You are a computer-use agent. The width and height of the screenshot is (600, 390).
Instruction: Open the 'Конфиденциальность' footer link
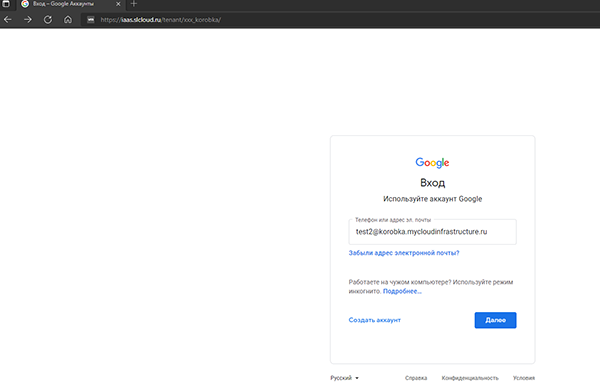tap(470, 378)
